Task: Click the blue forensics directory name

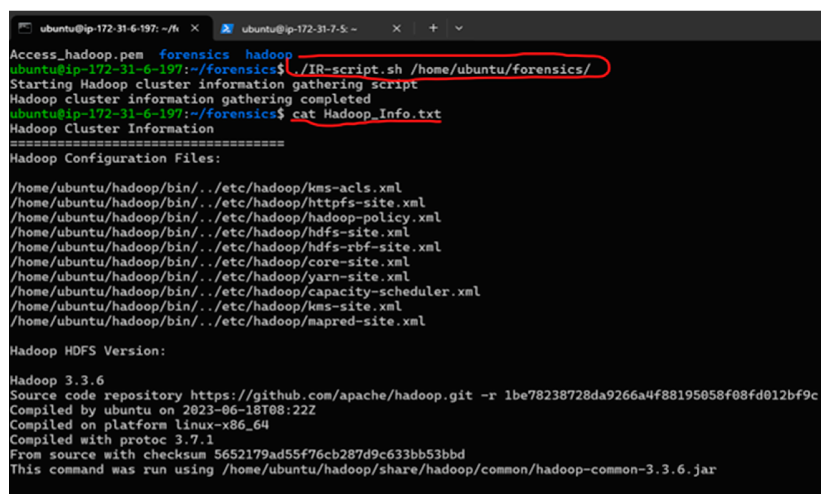Action: [194, 55]
